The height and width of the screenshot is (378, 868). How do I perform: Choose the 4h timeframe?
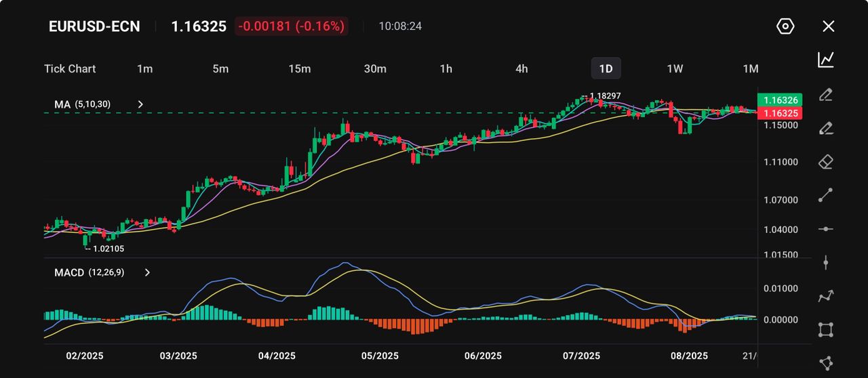[x=521, y=68]
